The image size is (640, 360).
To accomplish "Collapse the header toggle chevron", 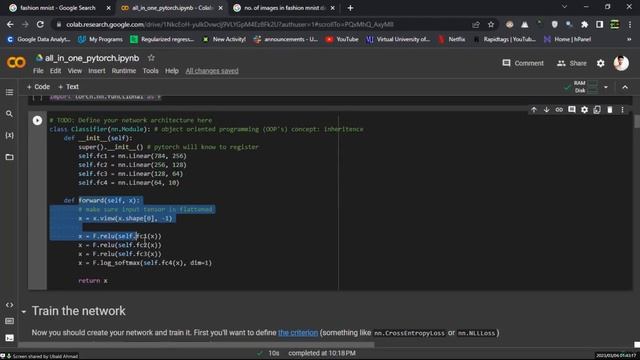I will tap(625, 87).
